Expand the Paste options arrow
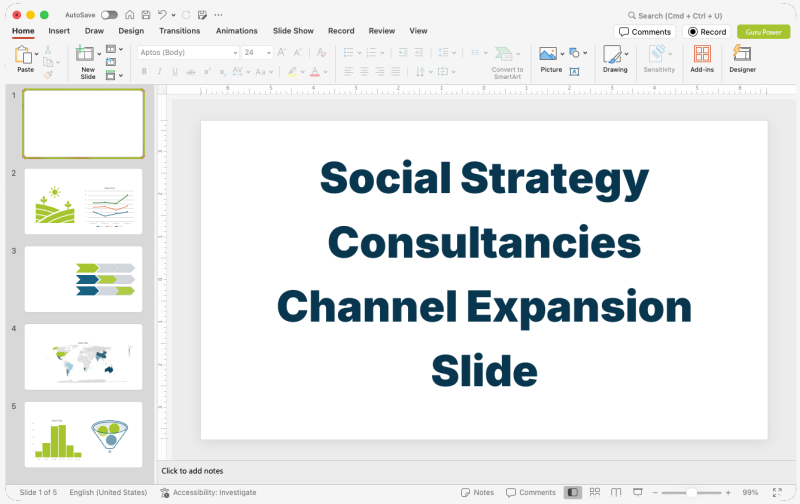800x504 pixels. tap(36, 54)
